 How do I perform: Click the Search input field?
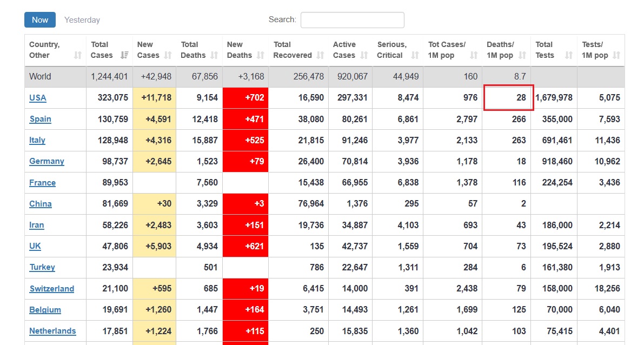353,19
